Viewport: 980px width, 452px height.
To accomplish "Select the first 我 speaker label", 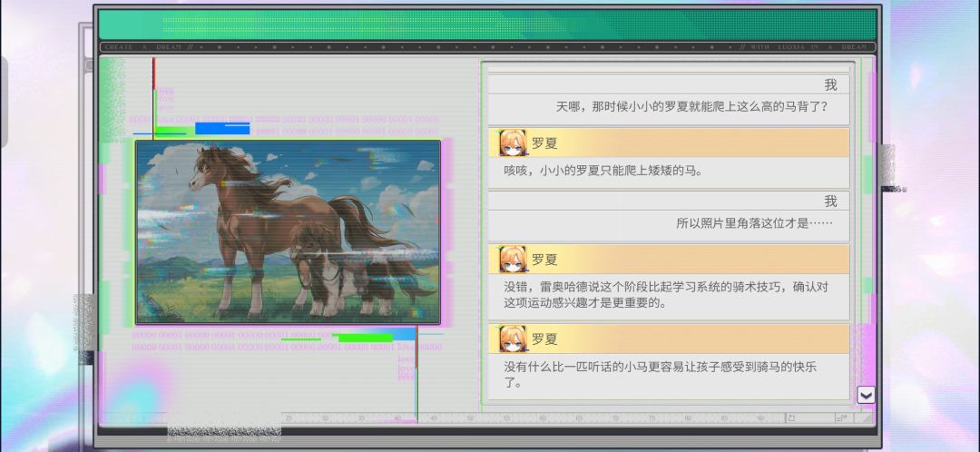I will click(x=830, y=85).
